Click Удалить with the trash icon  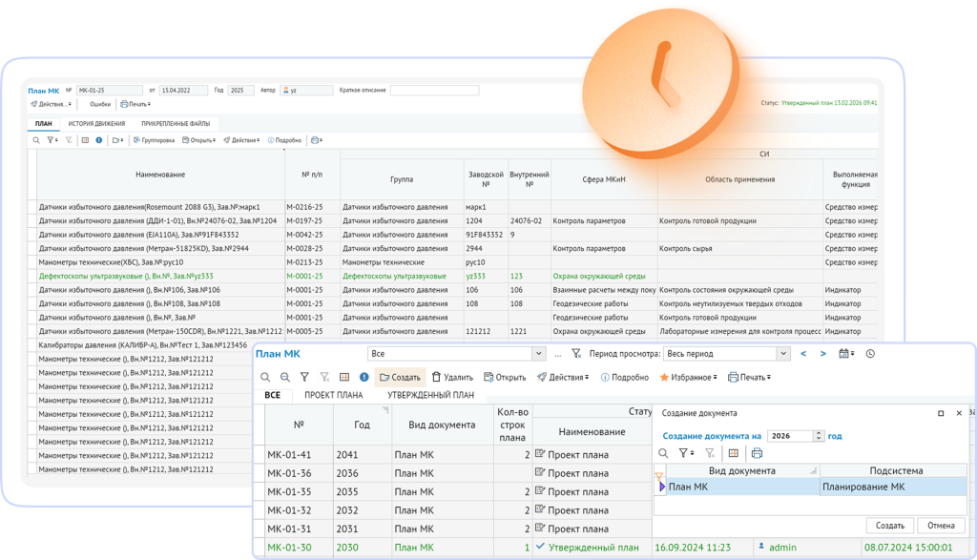(x=453, y=378)
